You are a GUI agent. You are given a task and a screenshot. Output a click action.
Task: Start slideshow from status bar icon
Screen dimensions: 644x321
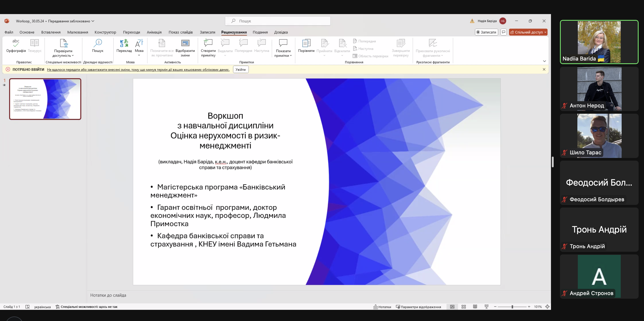click(487, 307)
